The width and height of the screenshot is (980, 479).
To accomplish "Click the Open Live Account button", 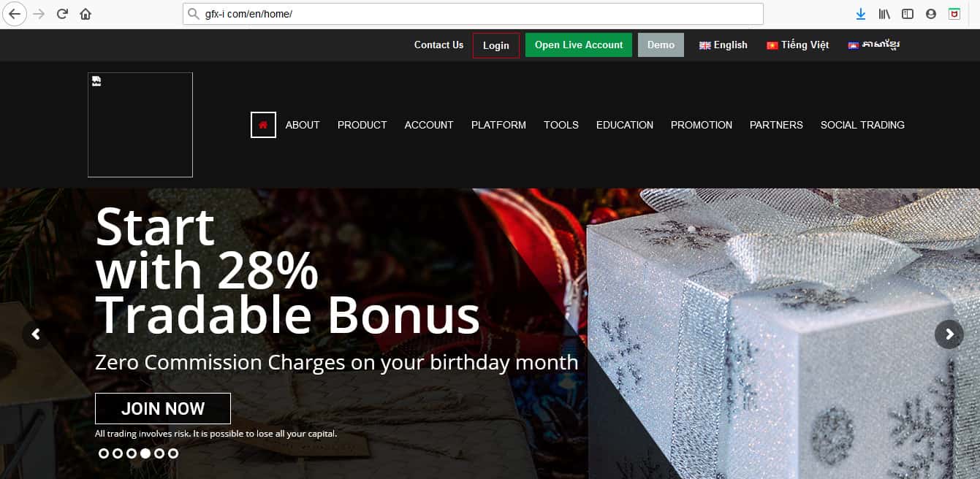I will (579, 45).
